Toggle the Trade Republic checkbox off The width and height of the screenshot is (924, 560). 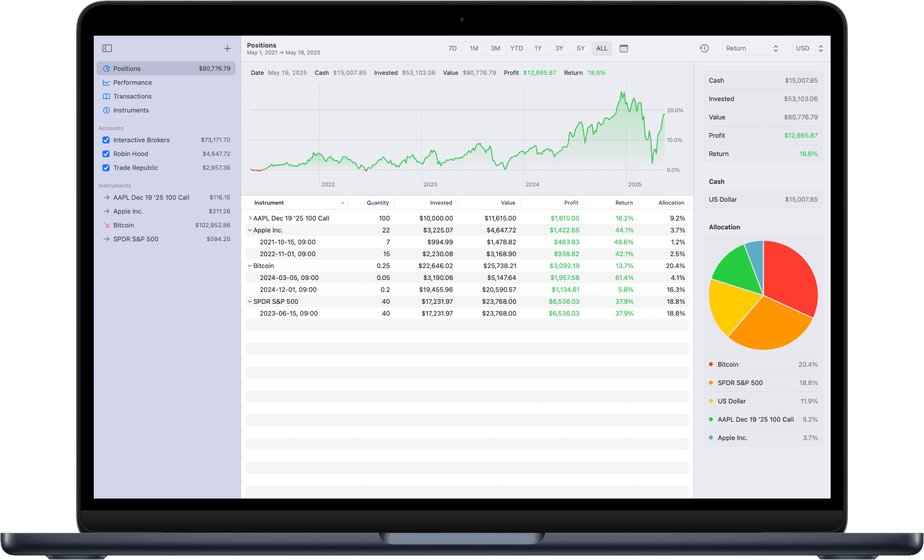(x=106, y=167)
